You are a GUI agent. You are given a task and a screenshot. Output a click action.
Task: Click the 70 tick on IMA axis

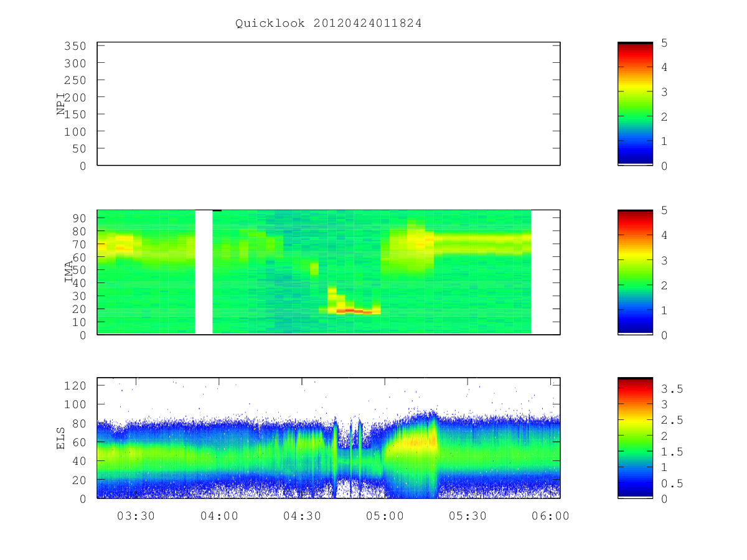79,244
